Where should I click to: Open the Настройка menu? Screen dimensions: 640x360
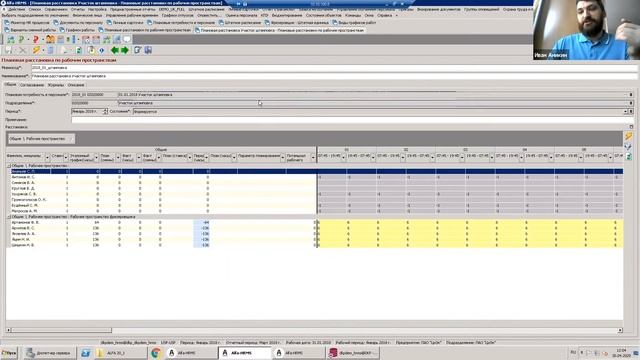(x=97, y=9)
